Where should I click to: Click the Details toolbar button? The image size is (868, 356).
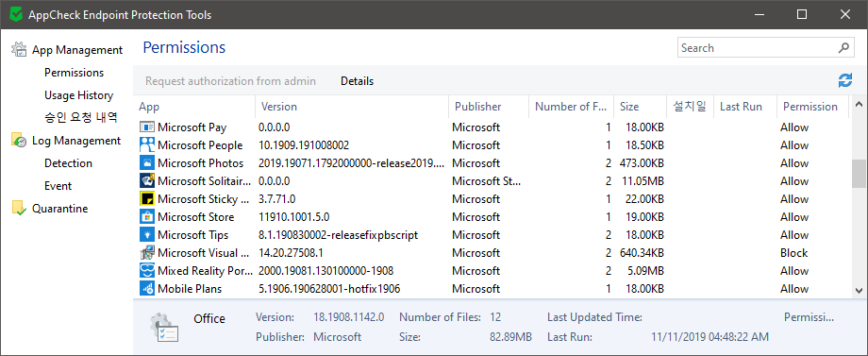[357, 81]
